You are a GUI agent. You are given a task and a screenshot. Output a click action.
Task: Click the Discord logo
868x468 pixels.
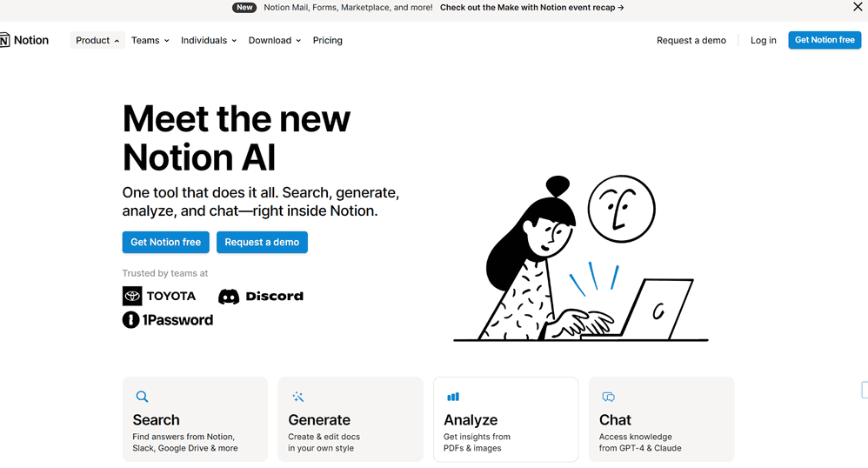pos(261,297)
